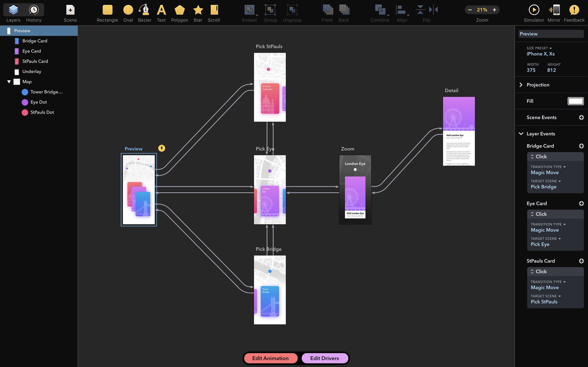Click the Layers tab

pyautogui.click(x=13, y=13)
